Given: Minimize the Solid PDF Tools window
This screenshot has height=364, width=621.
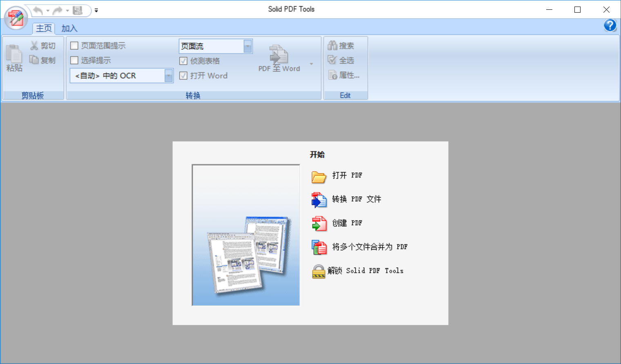Looking at the screenshot, I should tap(549, 9).
